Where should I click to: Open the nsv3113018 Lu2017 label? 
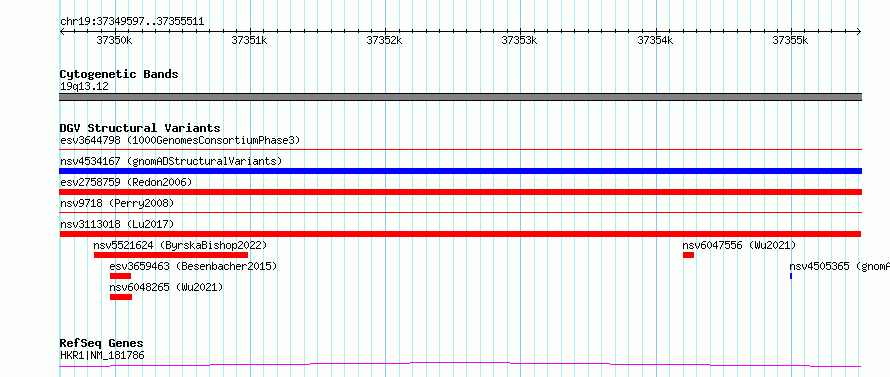tap(117, 224)
